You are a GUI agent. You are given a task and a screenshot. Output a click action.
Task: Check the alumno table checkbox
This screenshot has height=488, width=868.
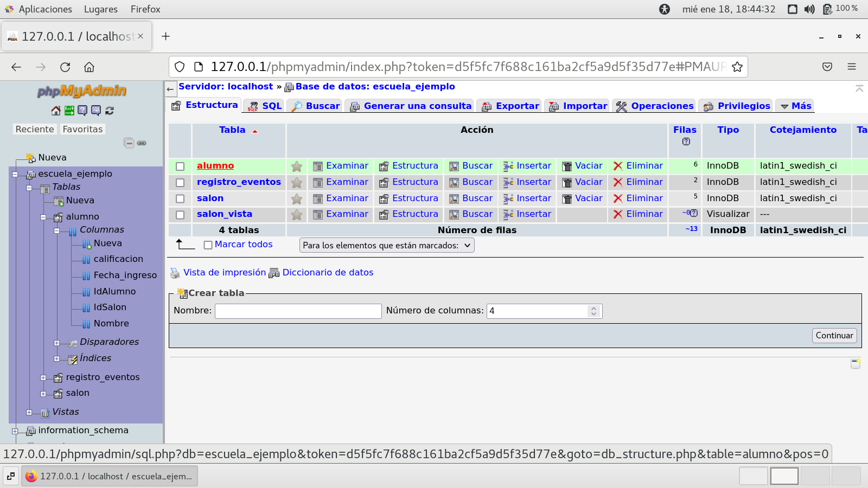[x=180, y=166]
